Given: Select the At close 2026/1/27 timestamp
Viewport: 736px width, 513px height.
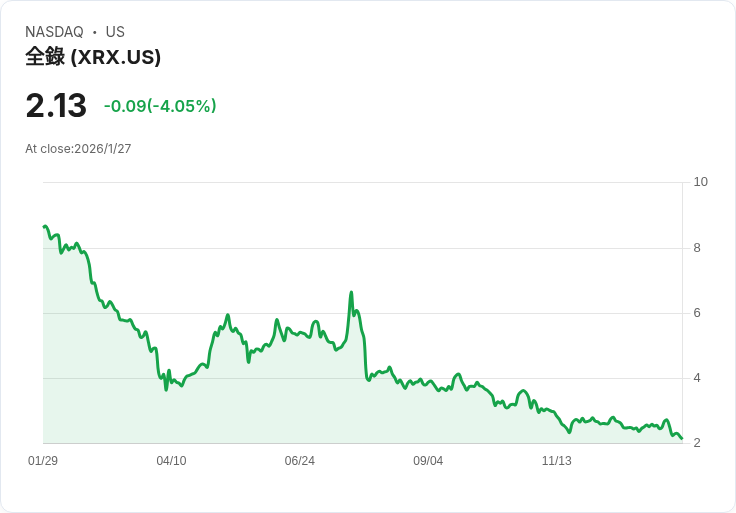Looking at the screenshot, I should 78,149.
